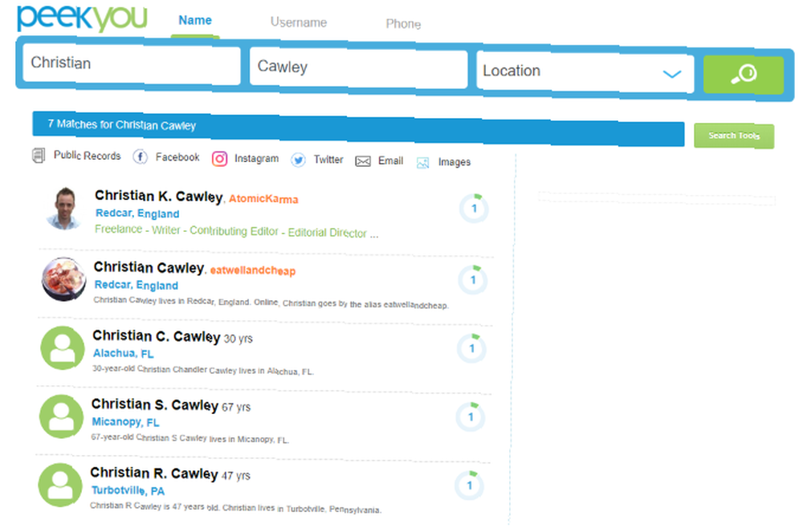Open the Search Tools button
803x532 pixels.
coord(734,136)
